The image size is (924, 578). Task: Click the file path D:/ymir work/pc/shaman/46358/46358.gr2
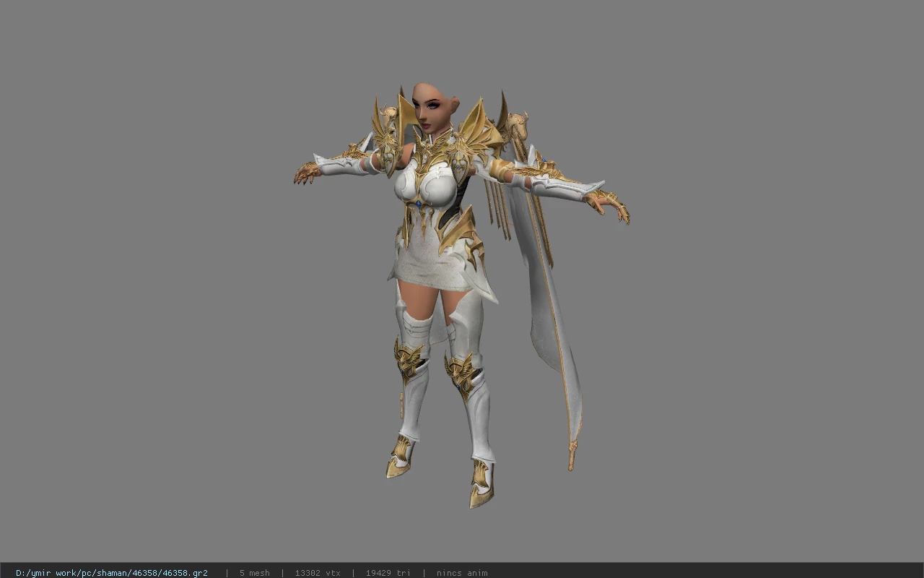[112, 573]
